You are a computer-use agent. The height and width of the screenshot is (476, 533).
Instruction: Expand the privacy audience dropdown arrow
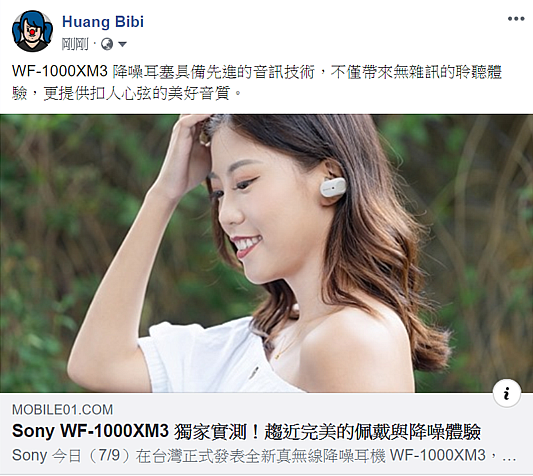pyautogui.click(x=122, y=44)
